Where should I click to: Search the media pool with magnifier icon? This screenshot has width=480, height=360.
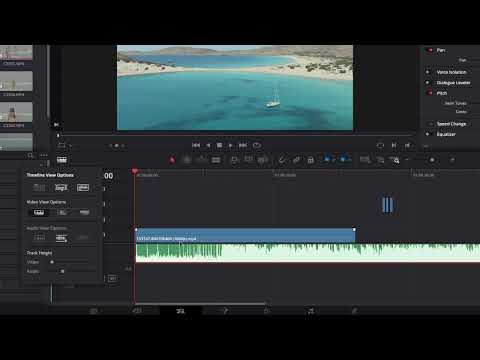click(x=30, y=155)
